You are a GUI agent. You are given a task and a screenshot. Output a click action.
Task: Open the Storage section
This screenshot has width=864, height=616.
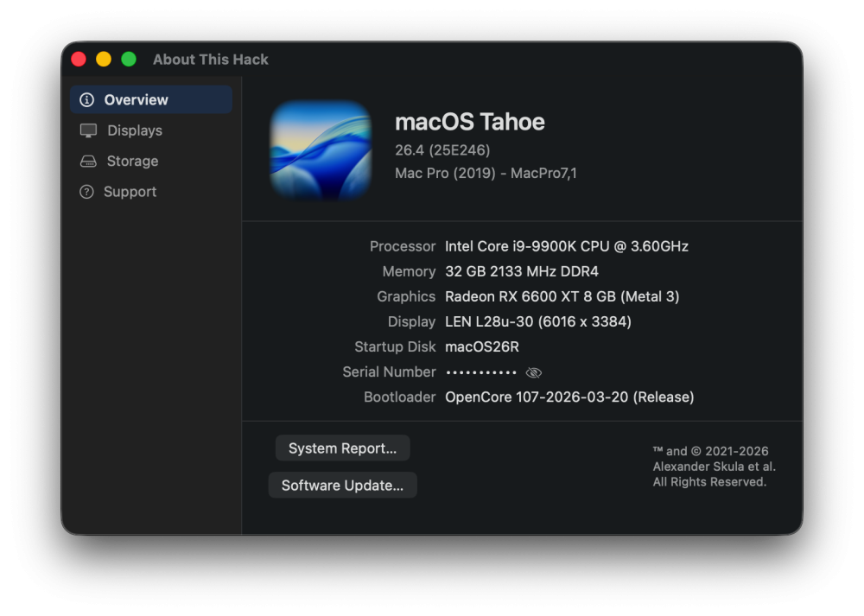coord(151,161)
